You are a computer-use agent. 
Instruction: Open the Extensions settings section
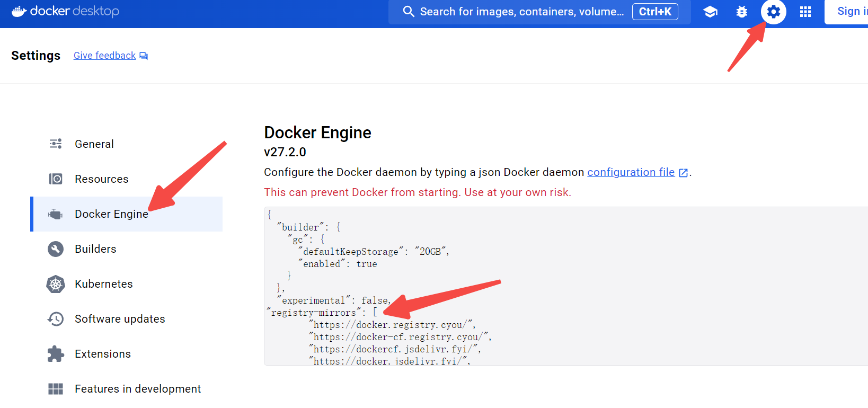click(127, 354)
